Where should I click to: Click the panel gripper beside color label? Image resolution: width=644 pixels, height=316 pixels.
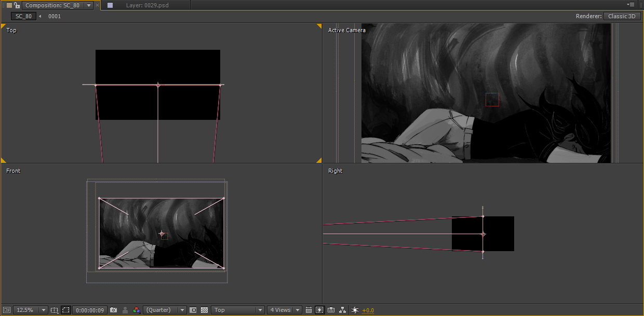pyautogui.click(x=3, y=5)
